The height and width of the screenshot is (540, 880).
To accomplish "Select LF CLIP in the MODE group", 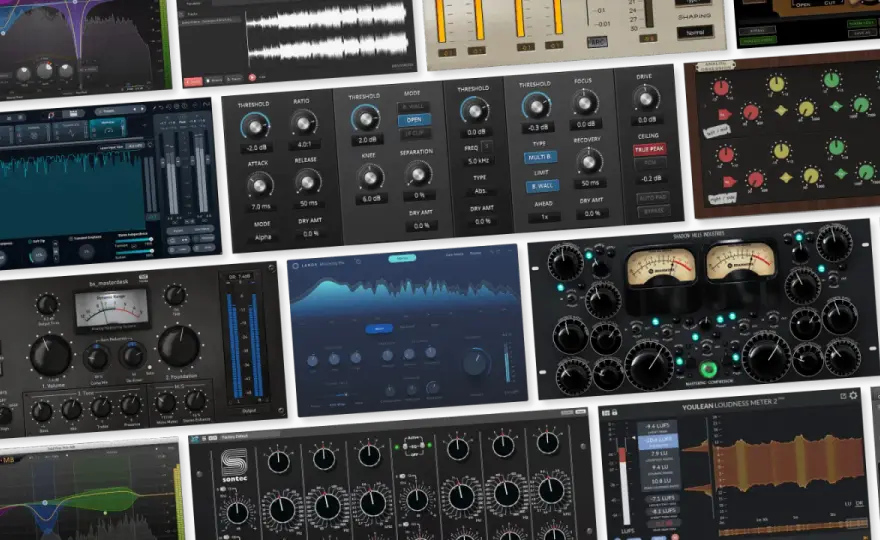I will point(415,134).
